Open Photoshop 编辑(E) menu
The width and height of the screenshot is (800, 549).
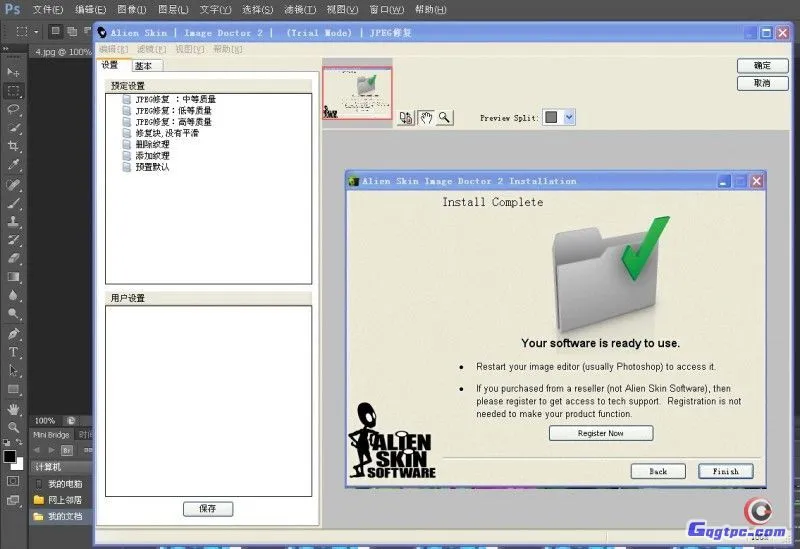pos(90,9)
